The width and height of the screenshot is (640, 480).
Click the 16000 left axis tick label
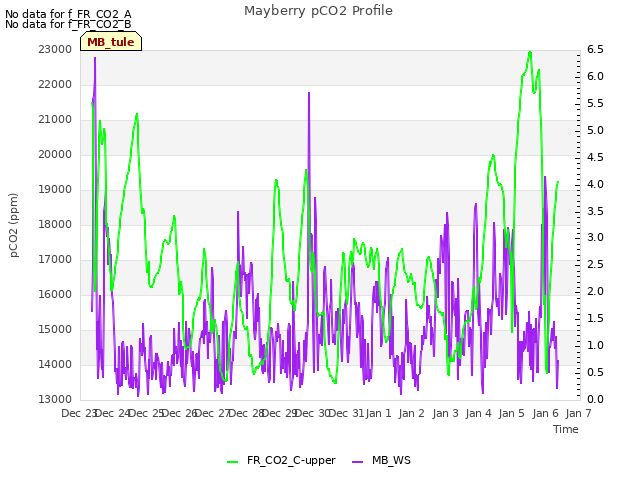pyautogui.click(x=55, y=295)
